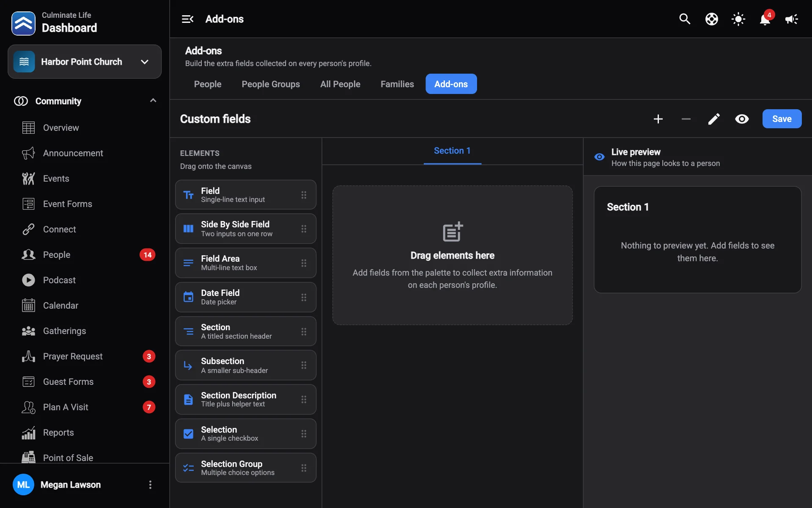Toggle light theme sun icon

pos(738,19)
